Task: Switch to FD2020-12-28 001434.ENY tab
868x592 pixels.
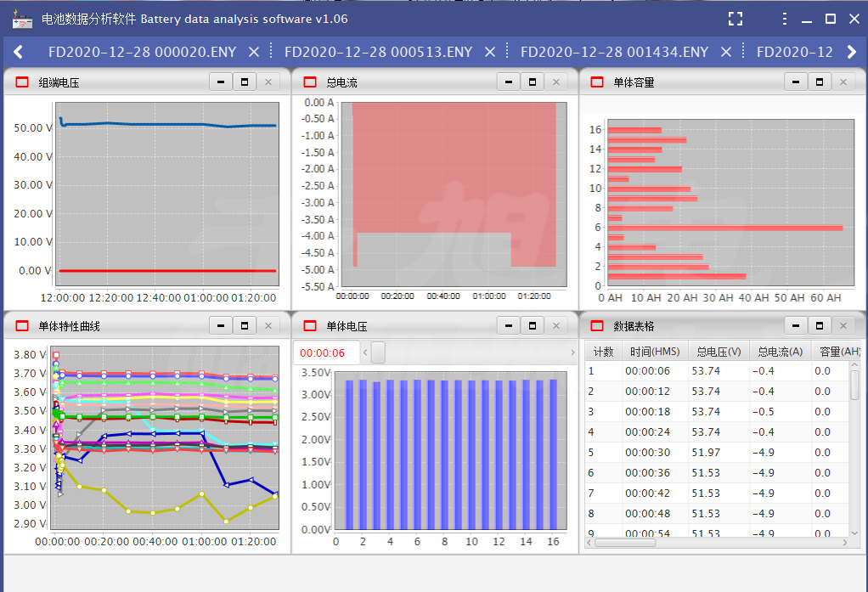Action: [614, 52]
